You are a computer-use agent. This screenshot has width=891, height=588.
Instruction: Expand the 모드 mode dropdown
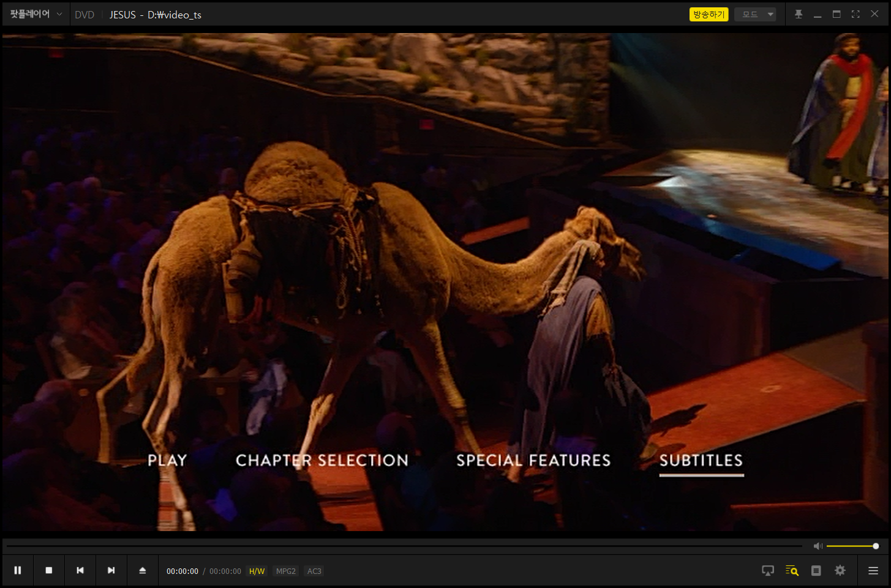point(755,14)
